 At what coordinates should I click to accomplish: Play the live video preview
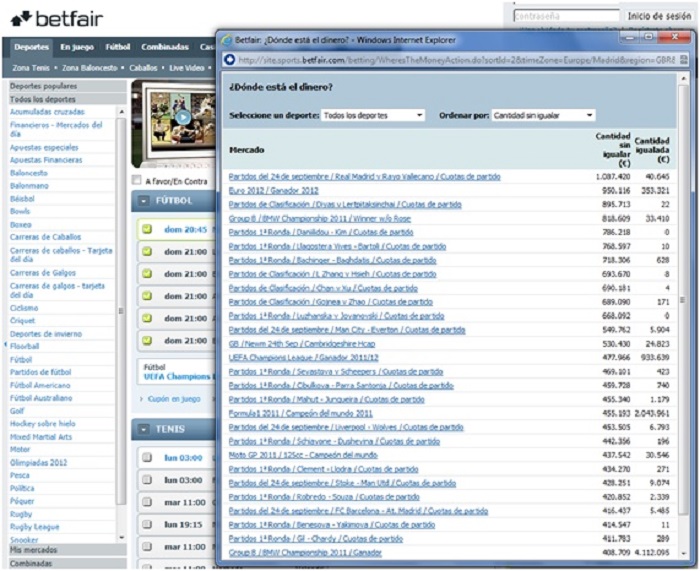tap(183, 117)
